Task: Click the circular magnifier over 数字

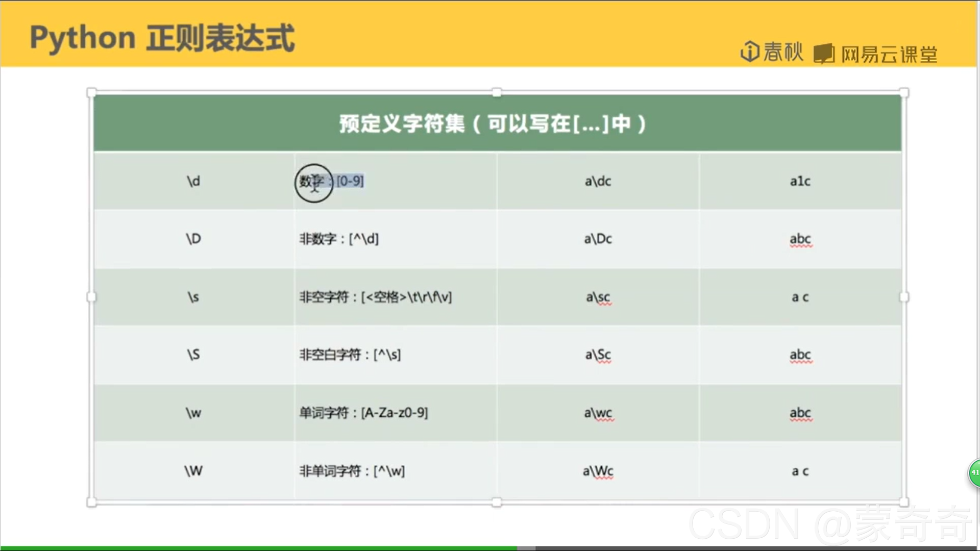Action: [313, 184]
